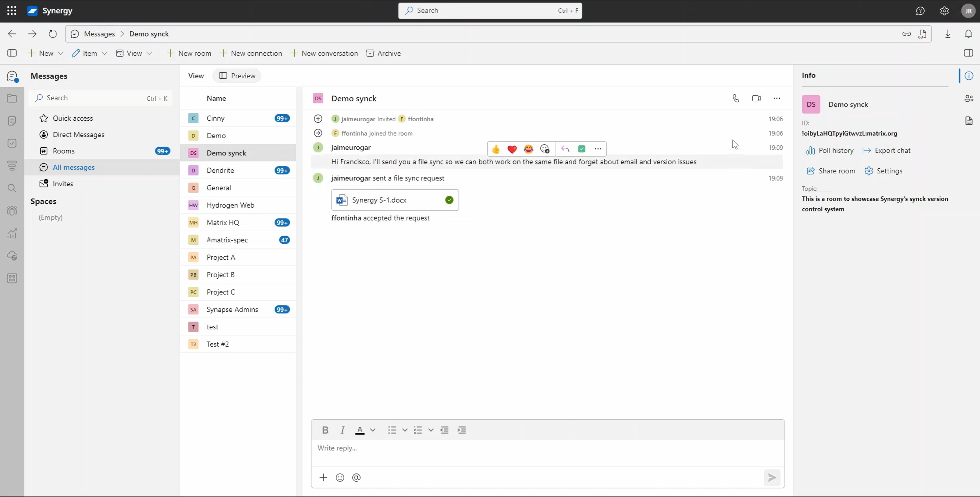Viewport: 980px width, 497px height.
Task: Open the downloads arrow icon
Action: click(x=948, y=34)
